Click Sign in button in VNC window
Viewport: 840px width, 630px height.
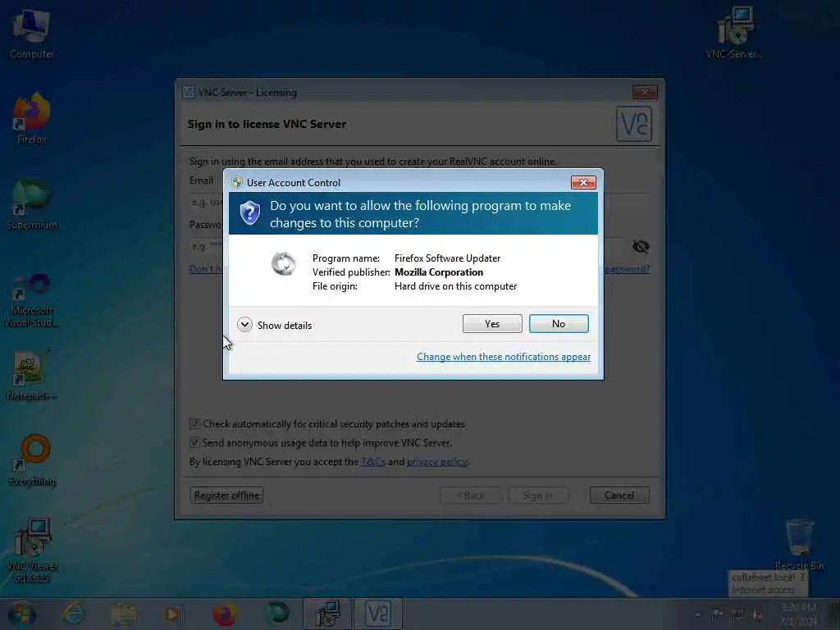[x=538, y=495]
